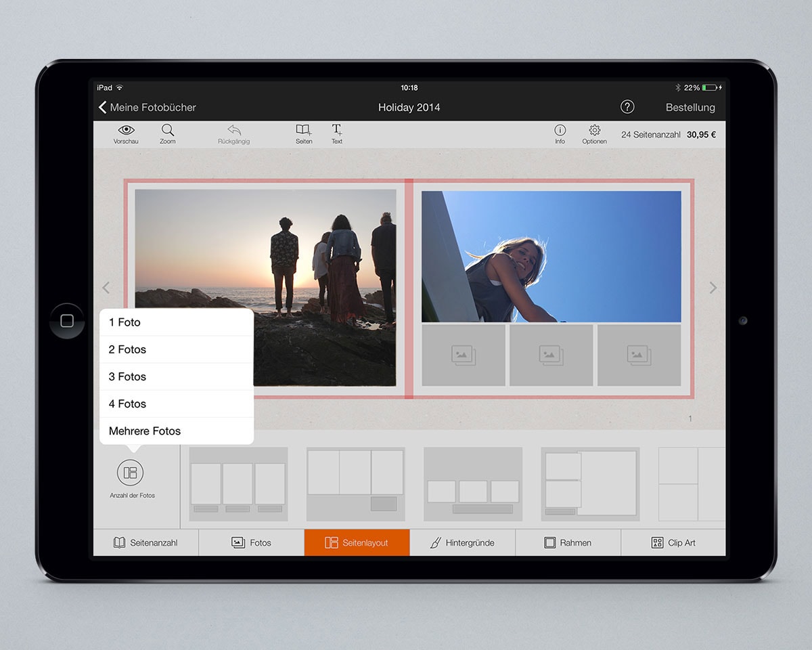
Task: Open the Rahmen frames tab
Action: pyautogui.click(x=568, y=542)
